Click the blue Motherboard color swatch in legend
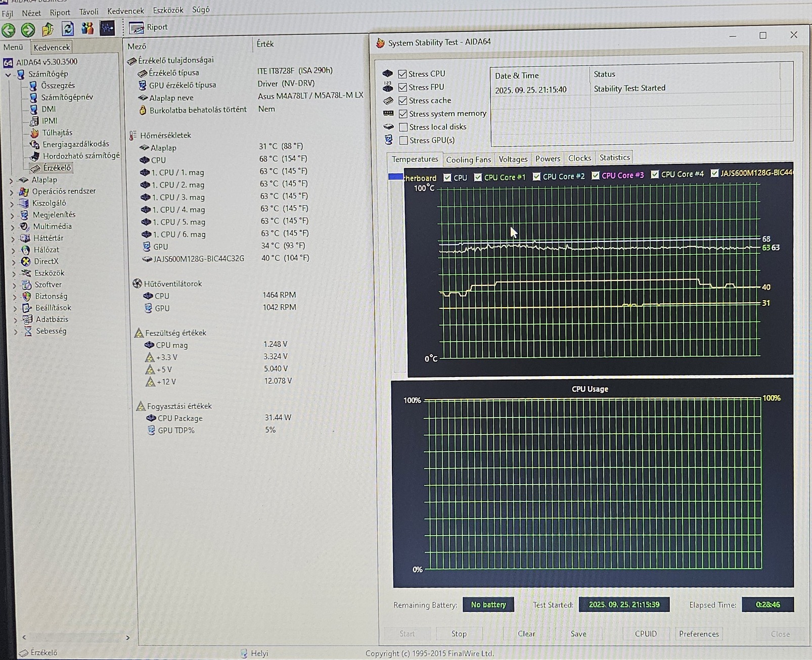The height and width of the screenshot is (660, 812). [x=395, y=177]
